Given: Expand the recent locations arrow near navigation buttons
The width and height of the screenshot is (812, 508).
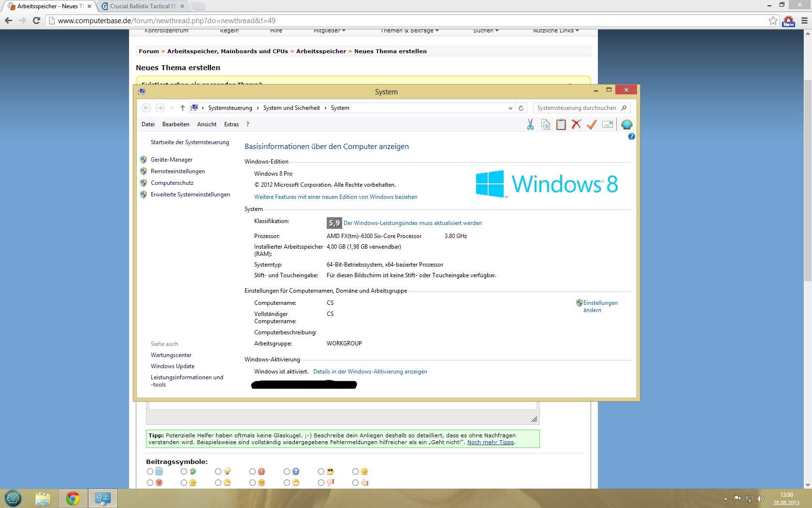Looking at the screenshot, I should 172,108.
